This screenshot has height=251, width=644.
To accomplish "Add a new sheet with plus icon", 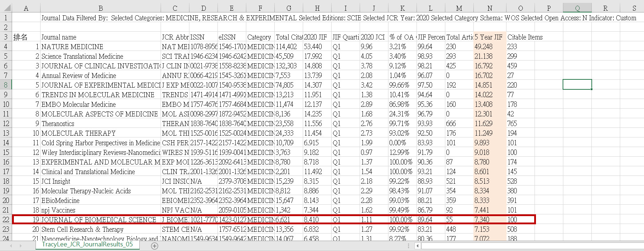I will click(x=155, y=246).
